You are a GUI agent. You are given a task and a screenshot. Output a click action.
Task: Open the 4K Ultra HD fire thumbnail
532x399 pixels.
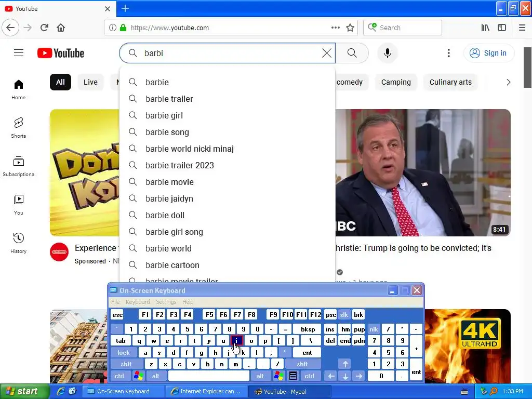tap(468, 346)
